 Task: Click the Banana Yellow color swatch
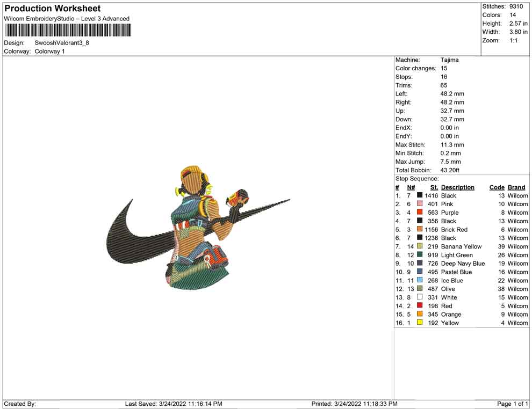420,246
